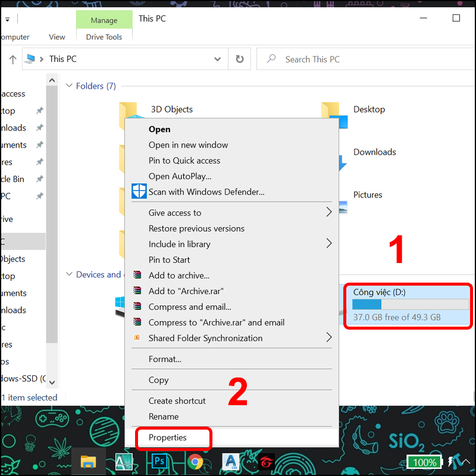
Task: Choose Format... from context menu
Action: [165, 359]
